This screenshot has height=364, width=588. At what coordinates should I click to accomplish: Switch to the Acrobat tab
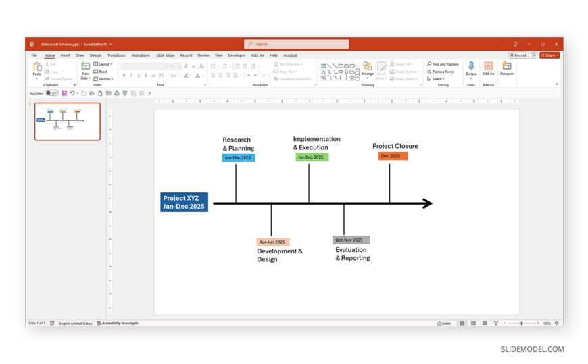[x=290, y=55]
